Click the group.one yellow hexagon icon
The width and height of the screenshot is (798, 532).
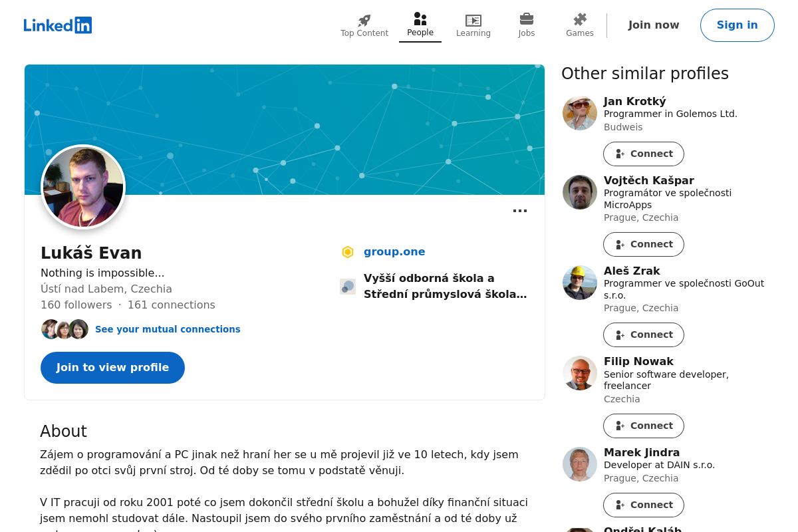(x=348, y=252)
